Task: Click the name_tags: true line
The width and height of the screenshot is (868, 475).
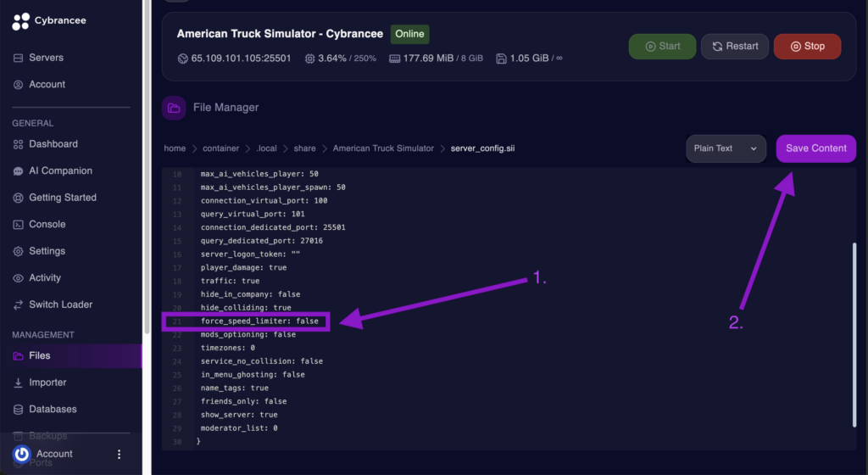Action: click(234, 388)
